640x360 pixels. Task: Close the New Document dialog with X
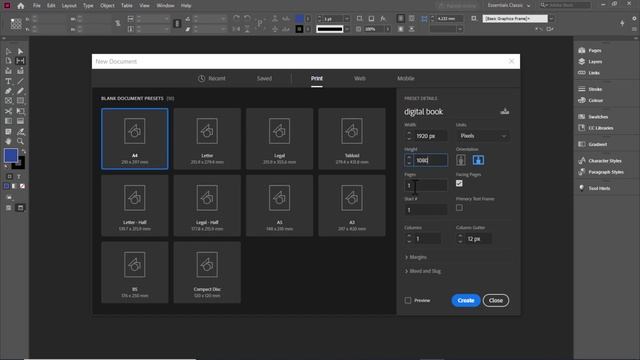[x=511, y=61]
